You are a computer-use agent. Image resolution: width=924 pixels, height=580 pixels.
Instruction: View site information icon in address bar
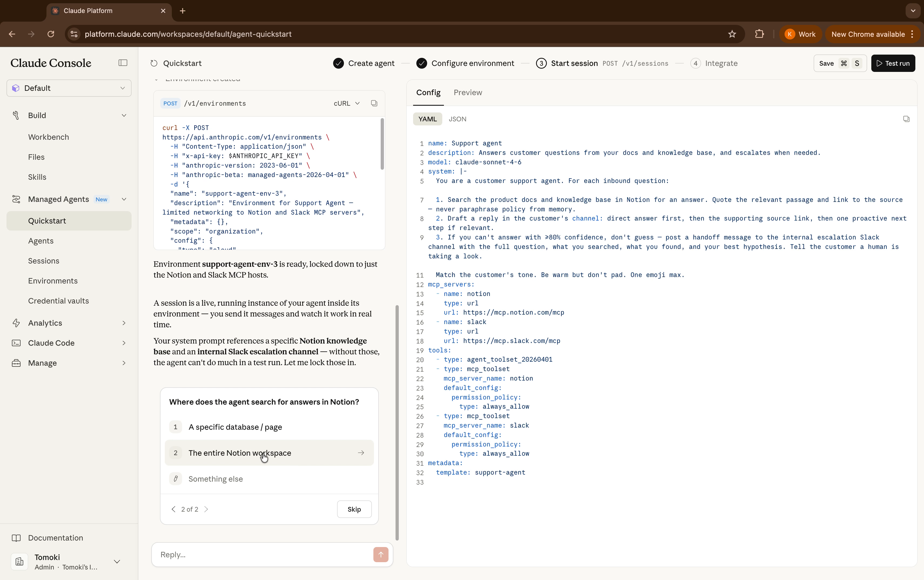(x=74, y=34)
